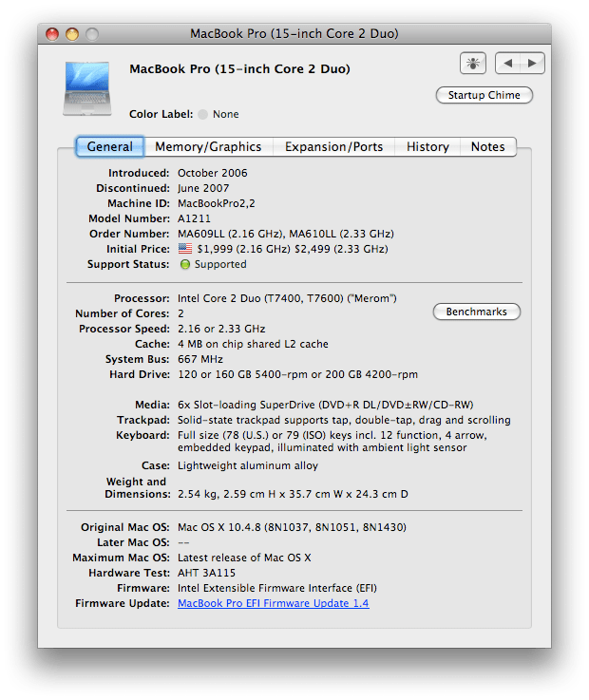Minimize the window with the yellow button
Image resolution: width=589 pixels, height=700 pixels.
tap(72, 34)
